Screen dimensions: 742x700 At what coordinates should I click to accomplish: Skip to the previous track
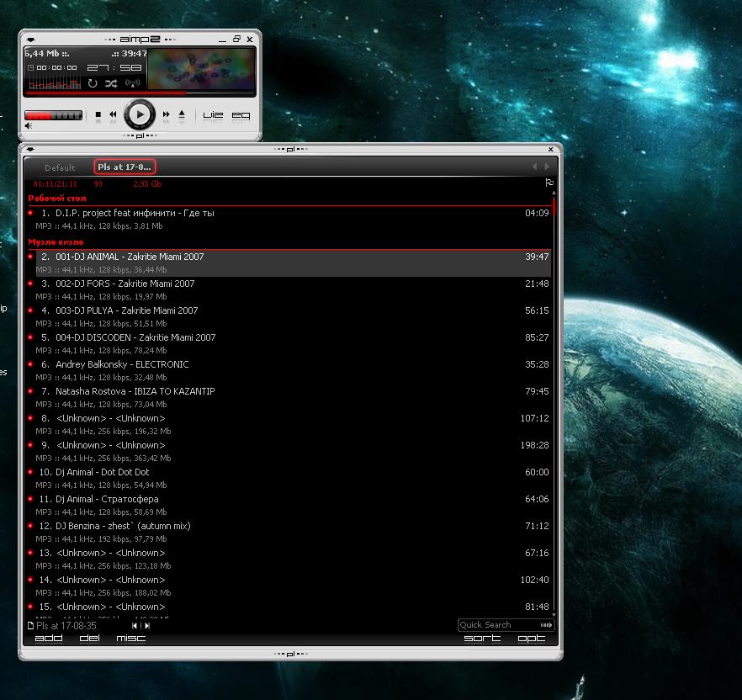pyautogui.click(x=113, y=114)
